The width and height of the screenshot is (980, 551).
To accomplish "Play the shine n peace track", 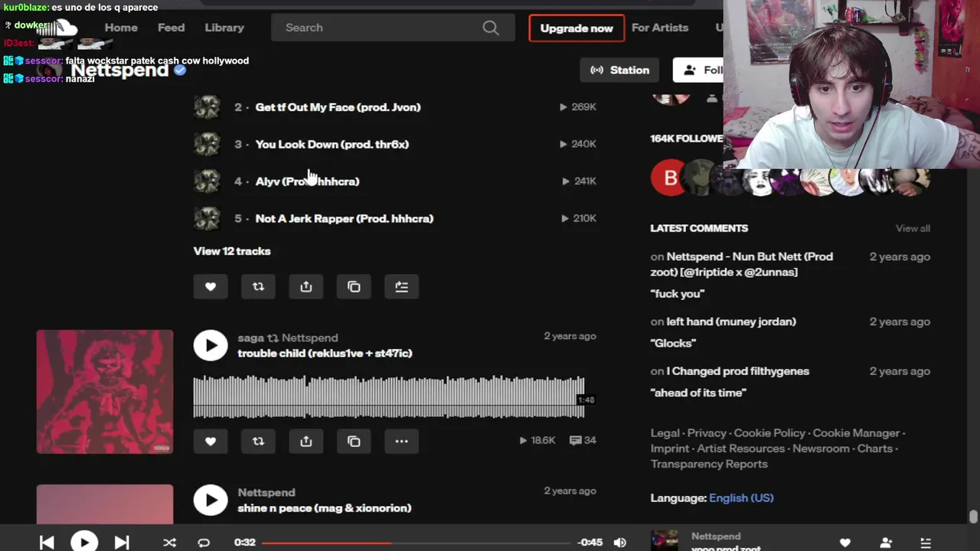I will (x=211, y=500).
